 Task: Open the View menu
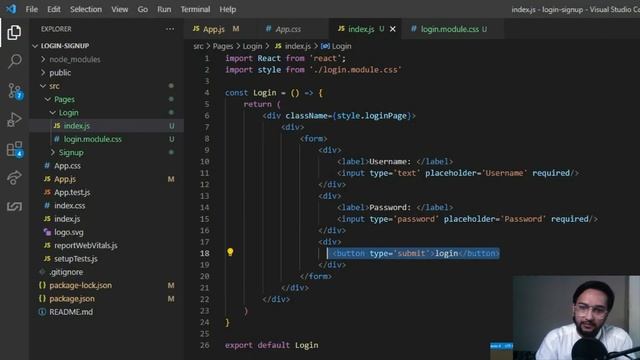tap(120, 9)
